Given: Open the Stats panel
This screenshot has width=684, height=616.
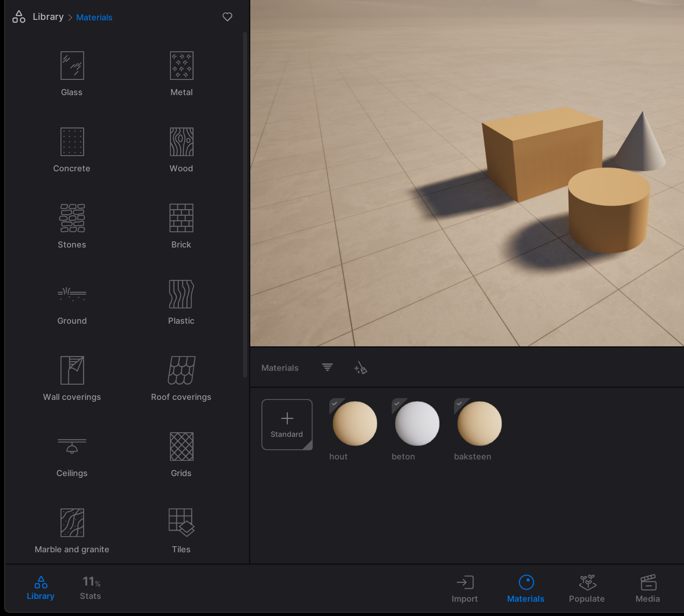Looking at the screenshot, I should [x=91, y=588].
